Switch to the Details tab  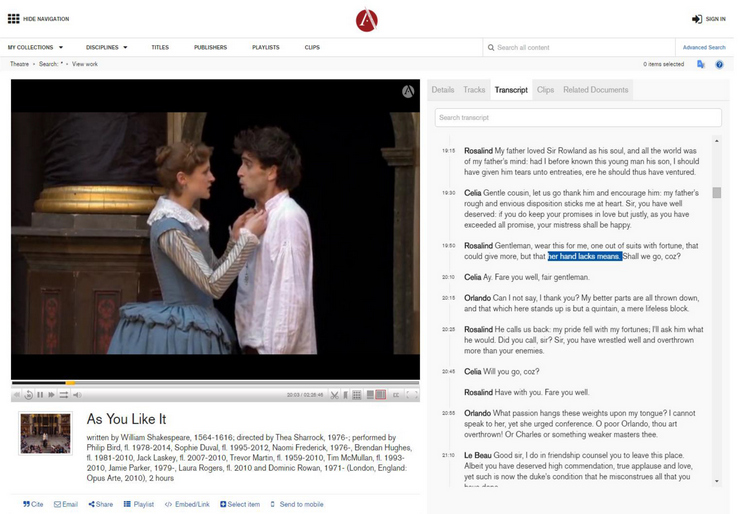442,90
